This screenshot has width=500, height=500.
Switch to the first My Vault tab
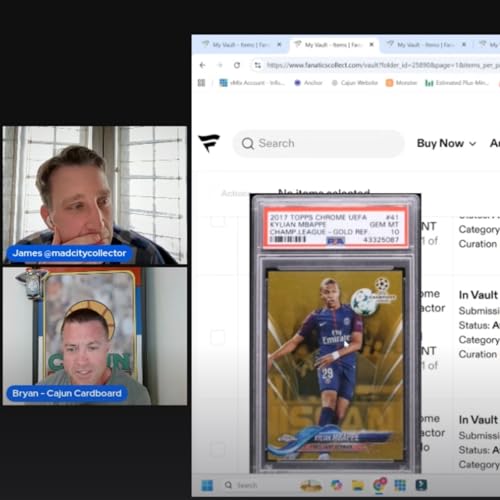click(241, 44)
